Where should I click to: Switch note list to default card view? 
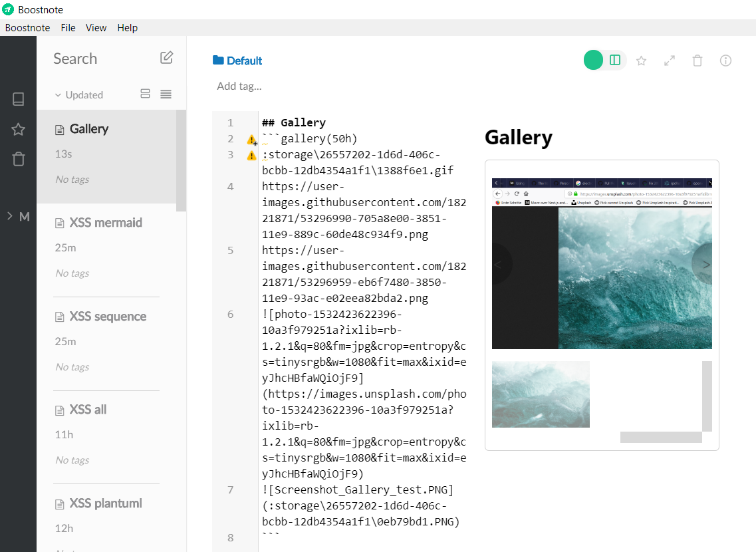coord(145,94)
